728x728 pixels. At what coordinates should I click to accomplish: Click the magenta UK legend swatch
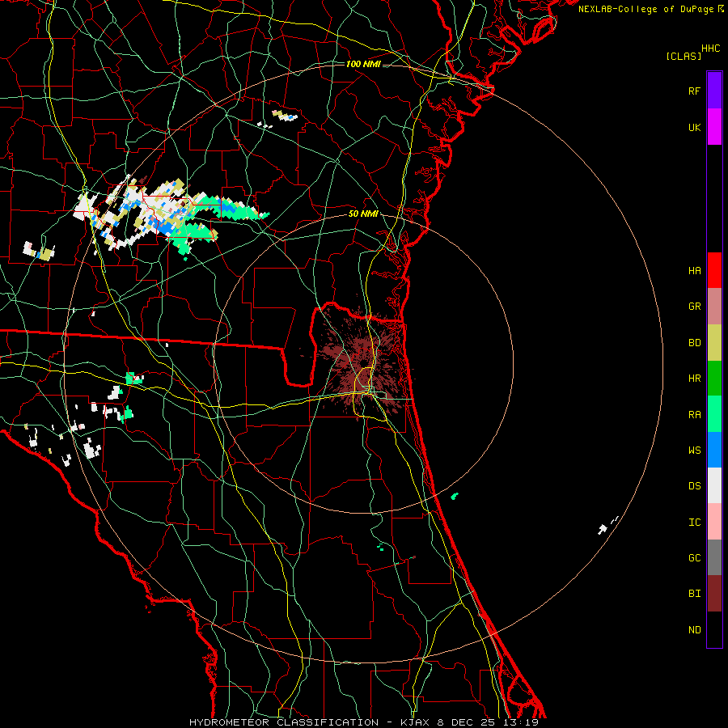tap(714, 127)
